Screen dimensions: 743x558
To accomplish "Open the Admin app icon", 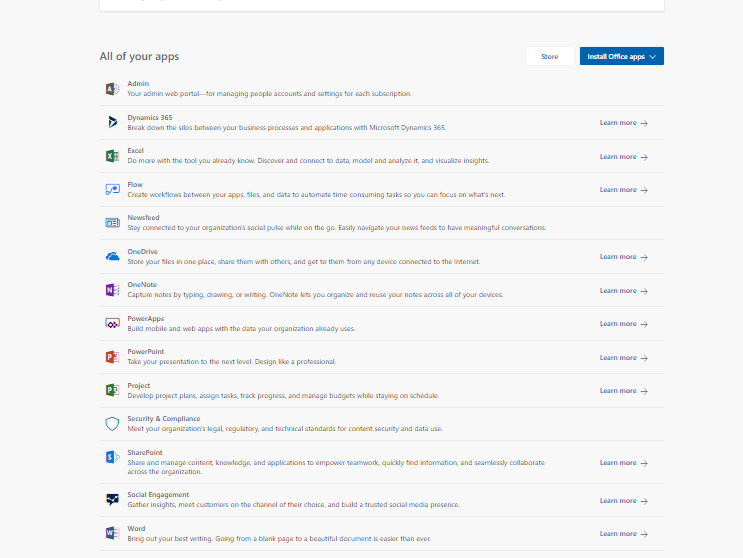I will tap(112, 89).
